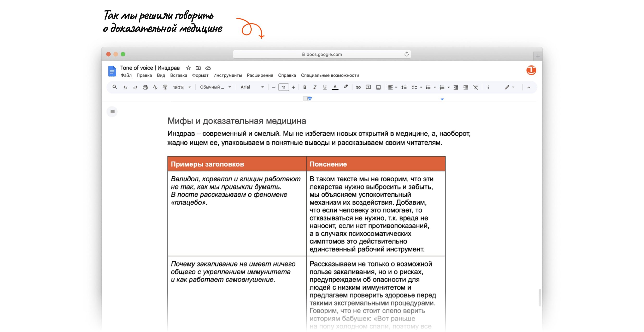Open the document outline sidebar icon

pos(112,112)
